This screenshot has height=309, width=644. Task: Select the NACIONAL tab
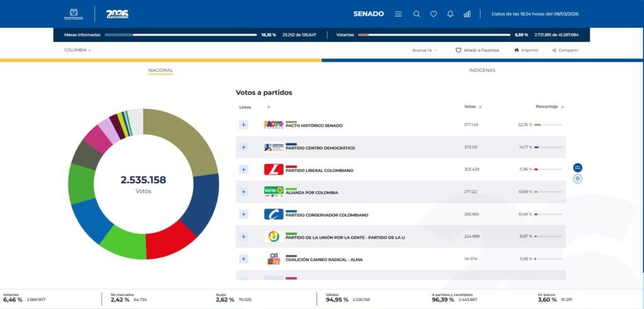(x=160, y=70)
